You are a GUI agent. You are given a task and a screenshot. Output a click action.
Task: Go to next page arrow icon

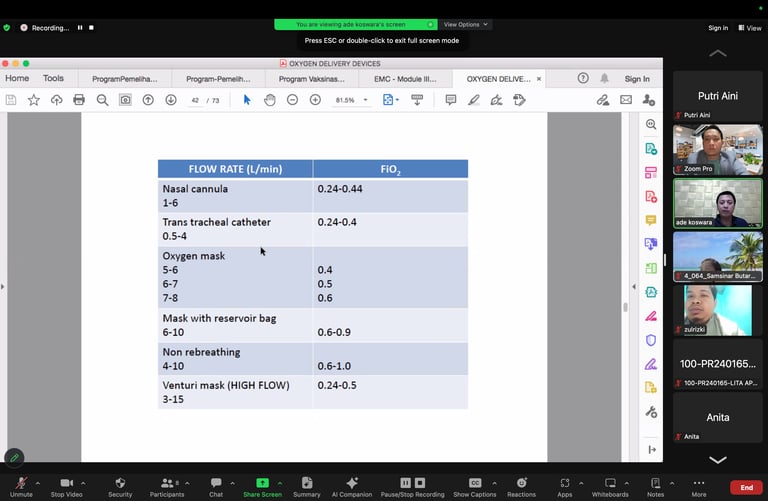[171, 100]
